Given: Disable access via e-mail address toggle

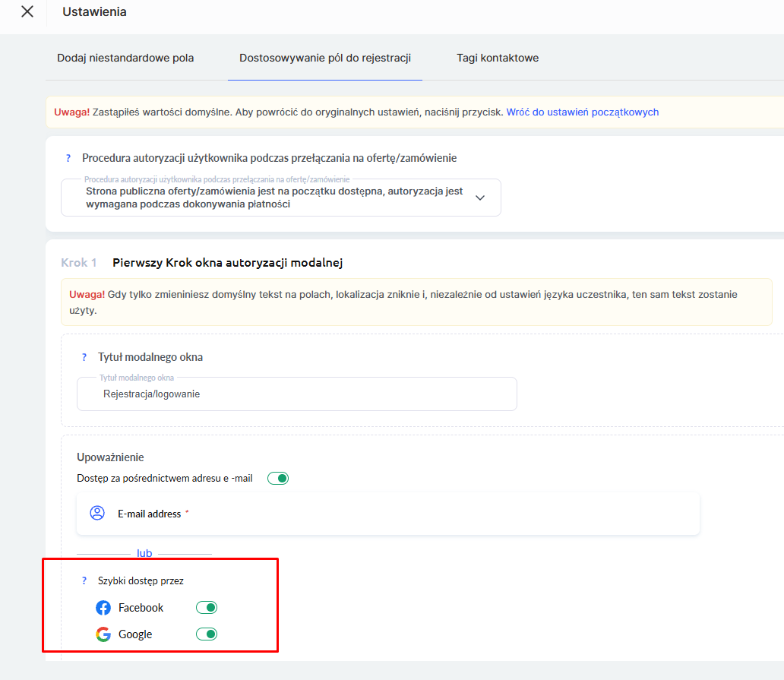Looking at the screenshot, I should click(278, 479).
